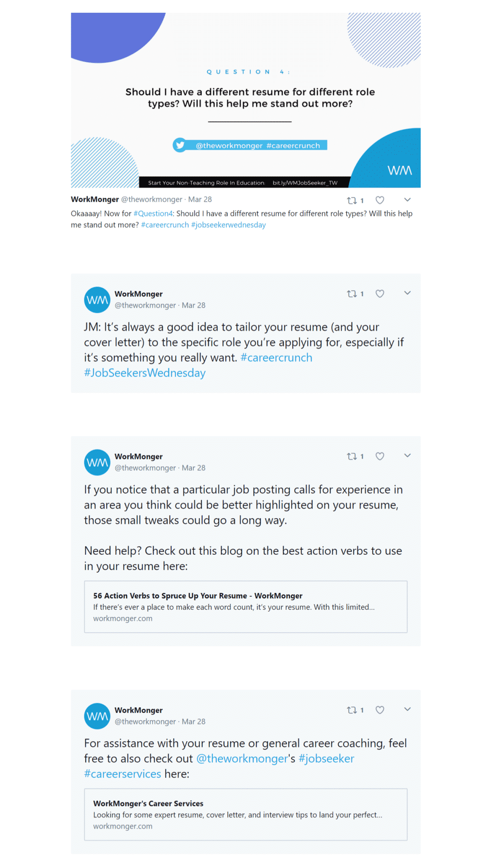
Task: Like the job posting tweaks tweet
Action: click(380, 456)
